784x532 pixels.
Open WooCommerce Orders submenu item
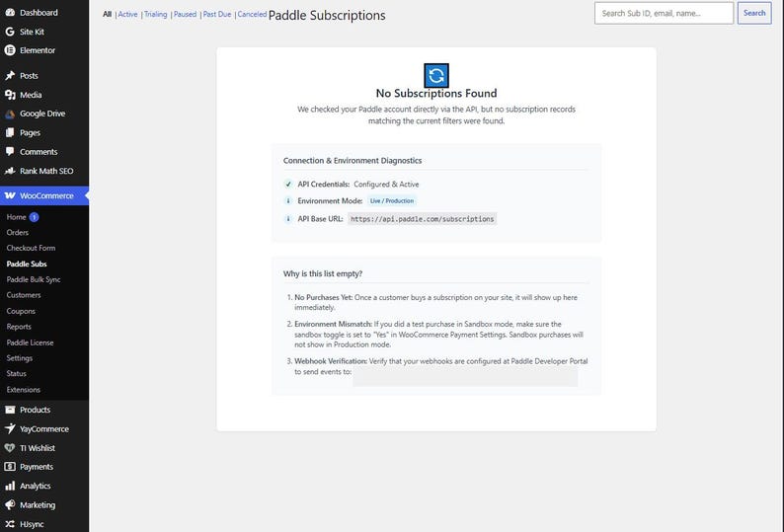click(x=18, y=233)
